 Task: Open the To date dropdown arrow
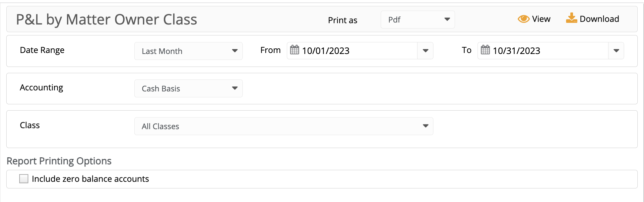pyautogui.click(x=616, y=51)
